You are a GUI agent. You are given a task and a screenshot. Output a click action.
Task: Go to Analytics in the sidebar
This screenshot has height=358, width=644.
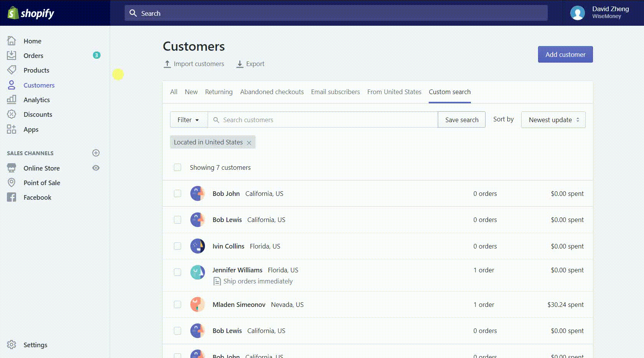coord(36,99)
